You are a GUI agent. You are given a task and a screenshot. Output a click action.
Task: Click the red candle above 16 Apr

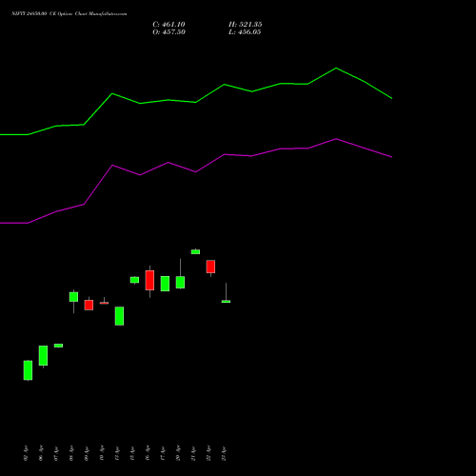pos(149,280)
